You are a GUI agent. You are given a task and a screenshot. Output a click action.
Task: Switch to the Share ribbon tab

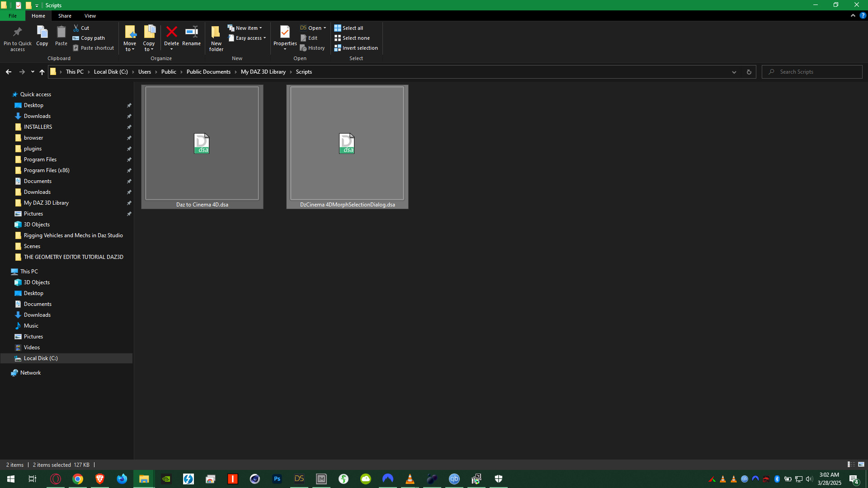point(65,16)
